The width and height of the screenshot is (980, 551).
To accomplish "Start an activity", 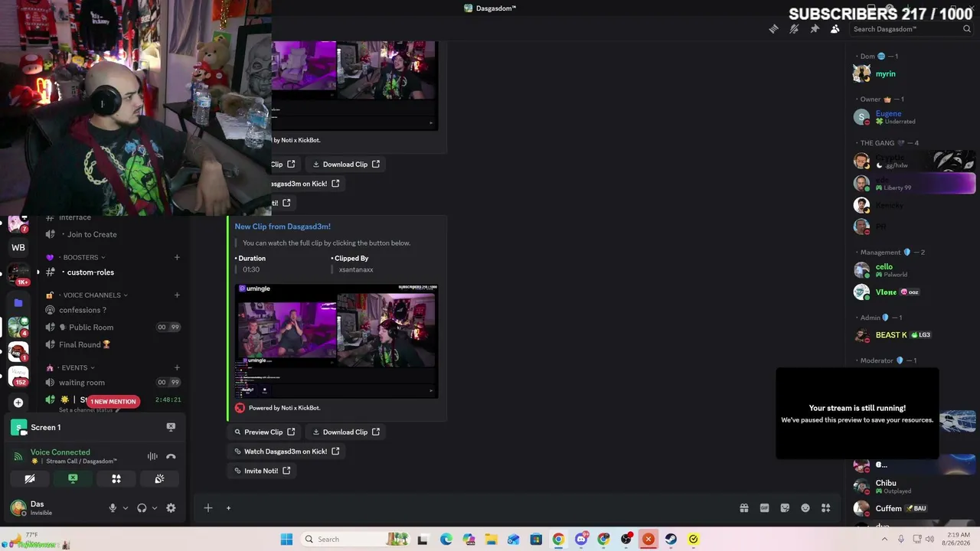I will click(x=116, y=479).
